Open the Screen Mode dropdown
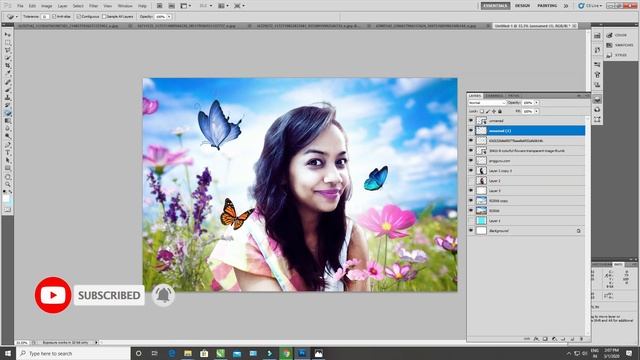The height and width of the screenshot is (360, 640). point(239,6)
